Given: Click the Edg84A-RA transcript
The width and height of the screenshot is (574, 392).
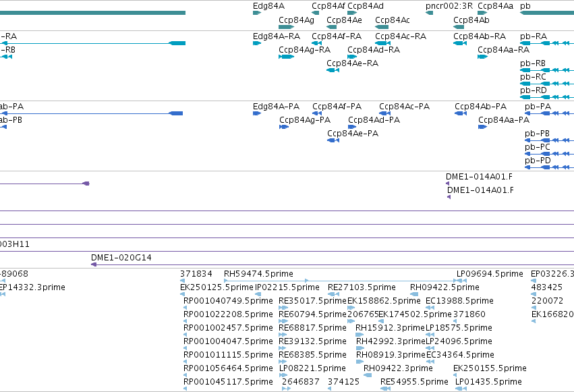Looking at the screenshot, I should (256, 43).
